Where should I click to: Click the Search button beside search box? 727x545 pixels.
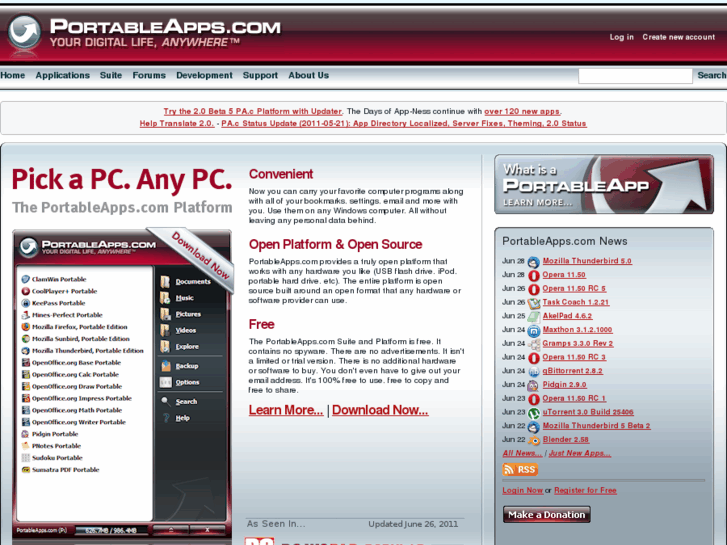712,75
